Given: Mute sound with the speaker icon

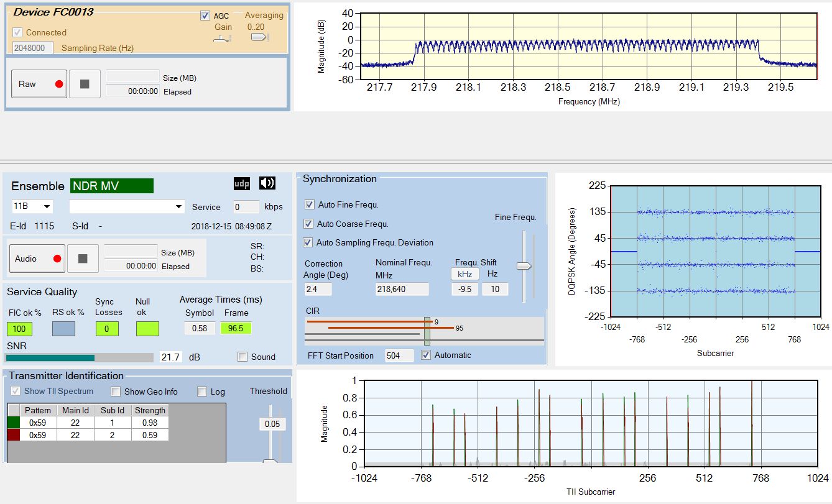Looking at the screenshot, I should 267,183.
